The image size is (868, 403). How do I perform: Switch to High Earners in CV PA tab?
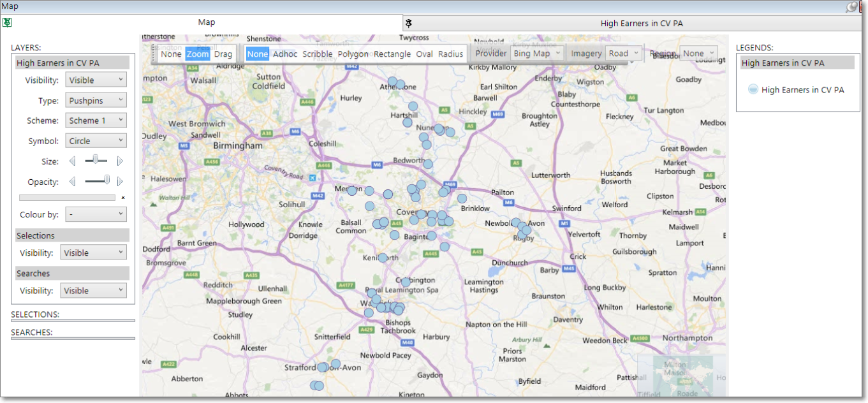641,24
